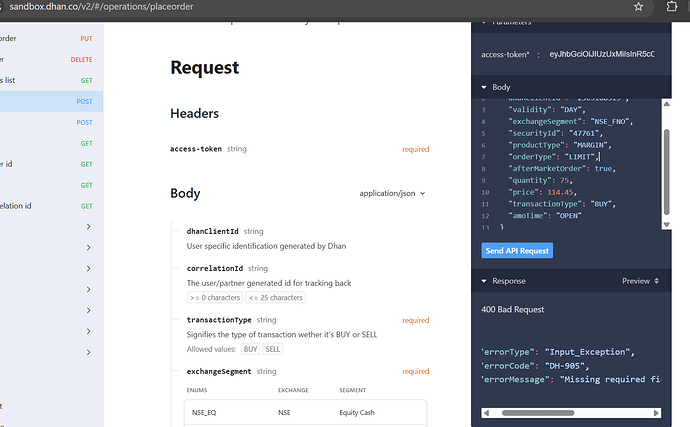Select the highlighted POST sidebar operation

click(50, 101)
